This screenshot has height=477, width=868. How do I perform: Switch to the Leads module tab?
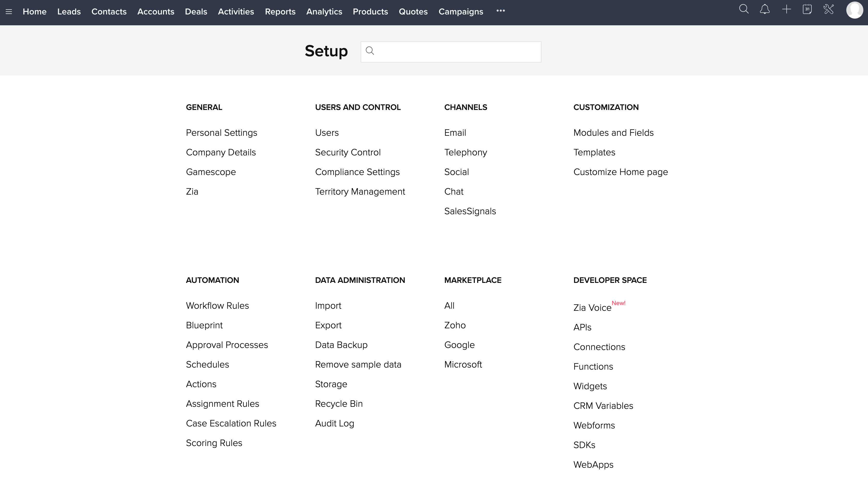click(69, 12)
